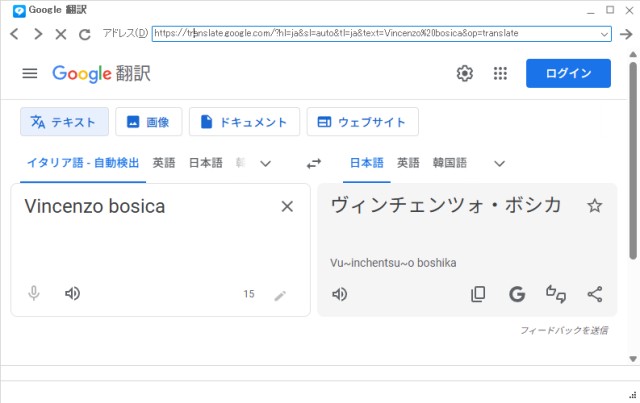Open the Google apps grid
640x403 pixels.
tap(500, 73)
